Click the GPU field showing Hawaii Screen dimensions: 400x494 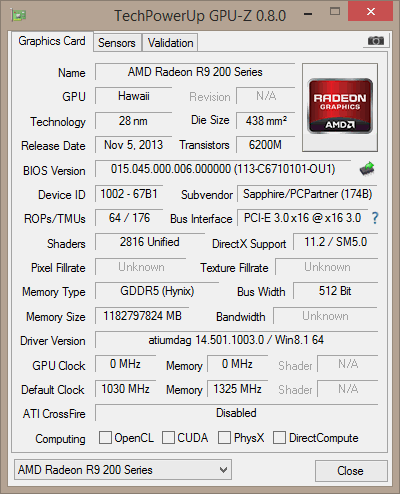133,96
